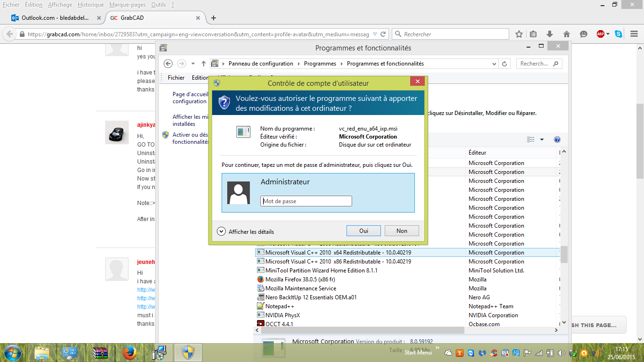The height and width of the screenshot is (362, 644).
Task: Open the URL bar history dropdown arrow
Action: [375, 34]
